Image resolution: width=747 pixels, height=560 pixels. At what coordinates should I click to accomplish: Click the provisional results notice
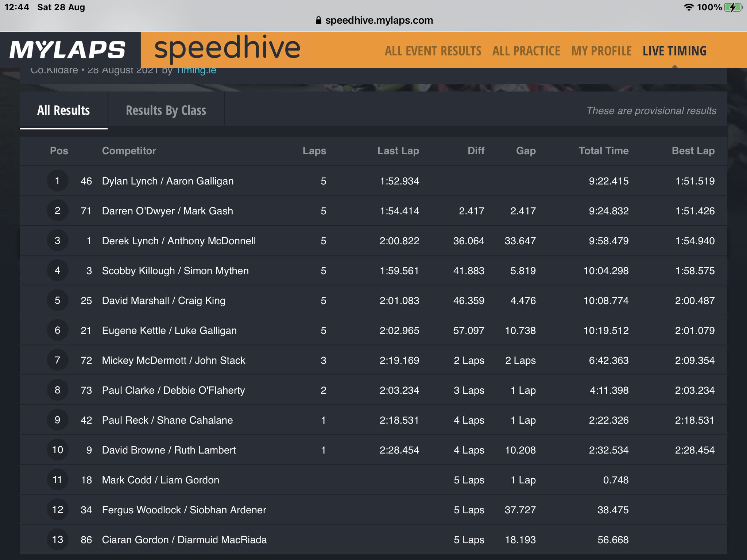[651, 111]
